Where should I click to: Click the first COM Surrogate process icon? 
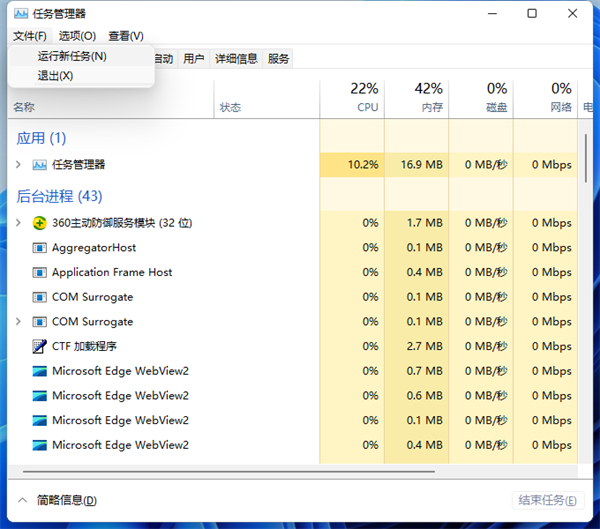coord(39,297)
